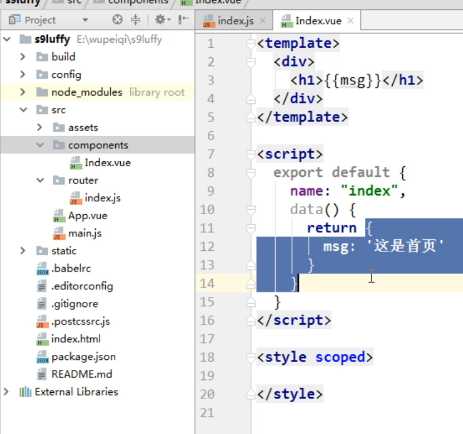
Task: Click the '这是首页' string on line 12
Action: click(x=405, y=246)
